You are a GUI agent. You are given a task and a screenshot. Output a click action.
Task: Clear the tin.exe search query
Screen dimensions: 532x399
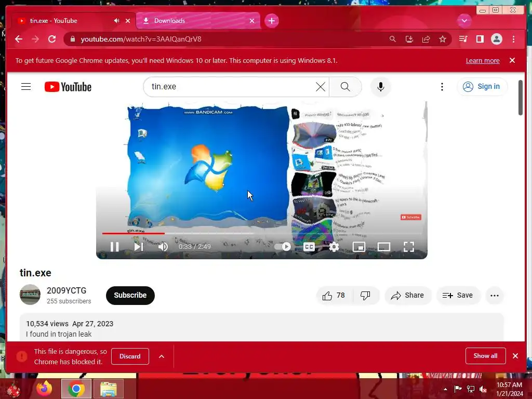[x=320, y=87]
